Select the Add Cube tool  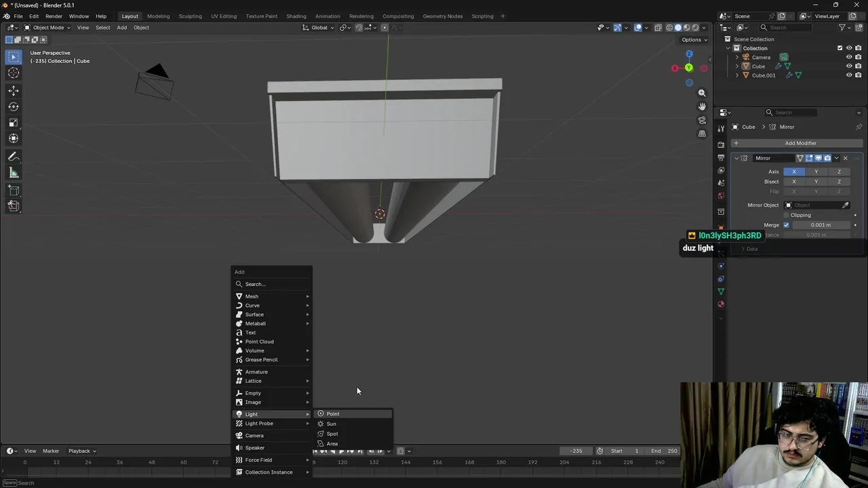14,190
